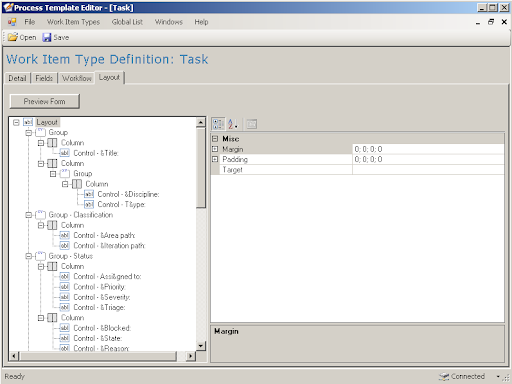Open a file with the Open toolbar button

[x=22, y=37]
